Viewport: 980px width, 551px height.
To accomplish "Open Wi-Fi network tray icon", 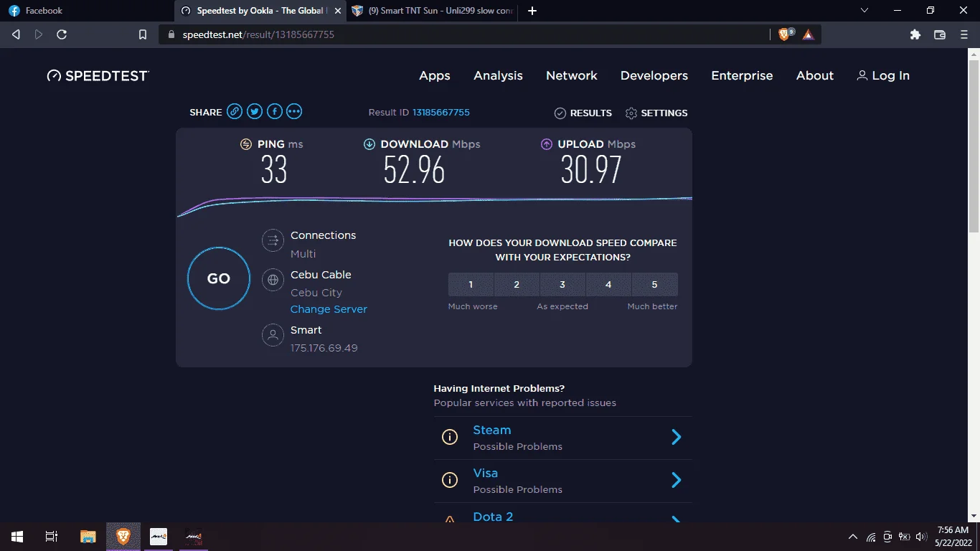I will 871,537.
